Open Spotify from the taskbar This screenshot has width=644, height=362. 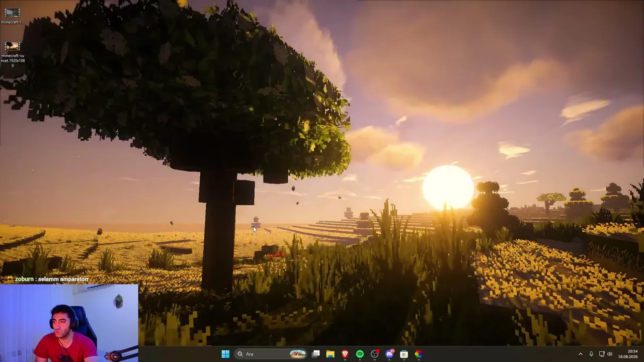(360, 354)
